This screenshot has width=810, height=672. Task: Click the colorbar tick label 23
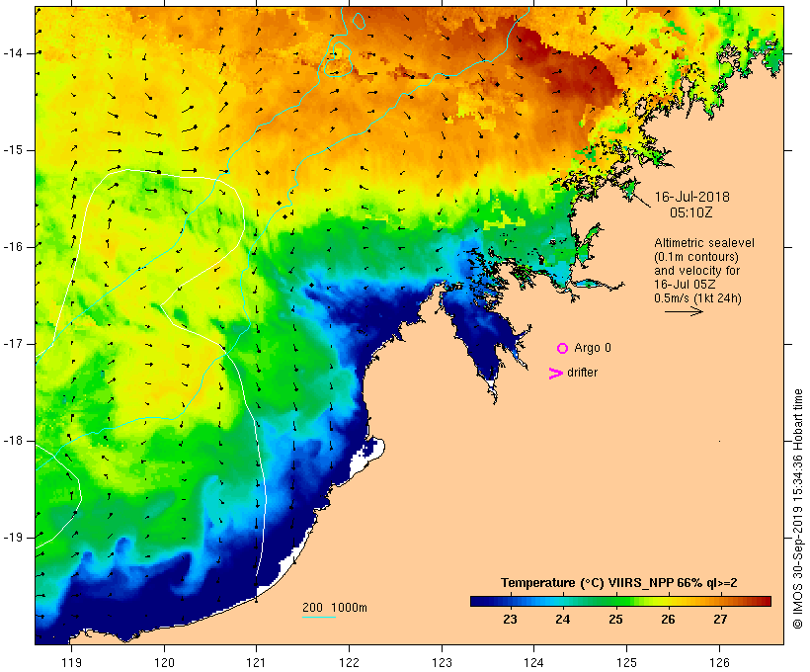click(x=510, y=620)
